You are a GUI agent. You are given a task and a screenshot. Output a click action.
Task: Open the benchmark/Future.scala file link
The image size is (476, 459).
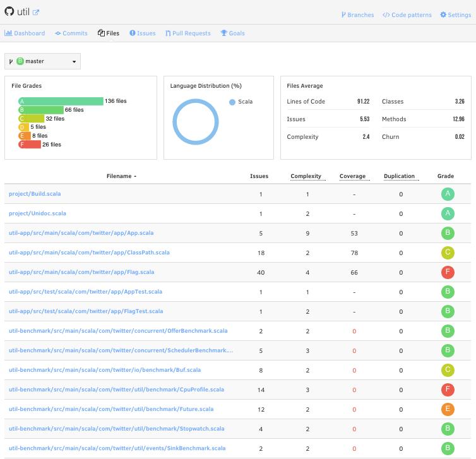111,409
